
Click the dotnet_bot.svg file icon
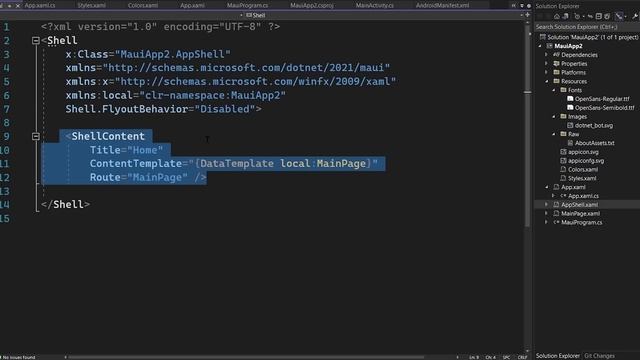click(570, 125)
